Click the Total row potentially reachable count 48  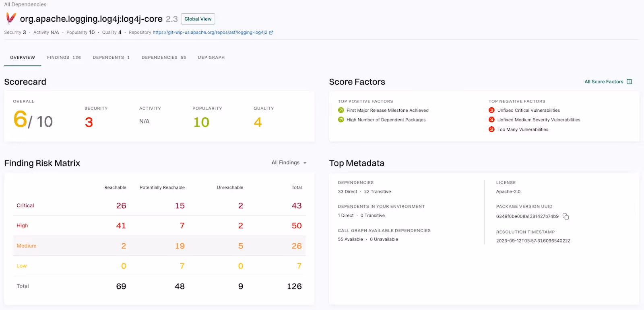click(180, 286)
